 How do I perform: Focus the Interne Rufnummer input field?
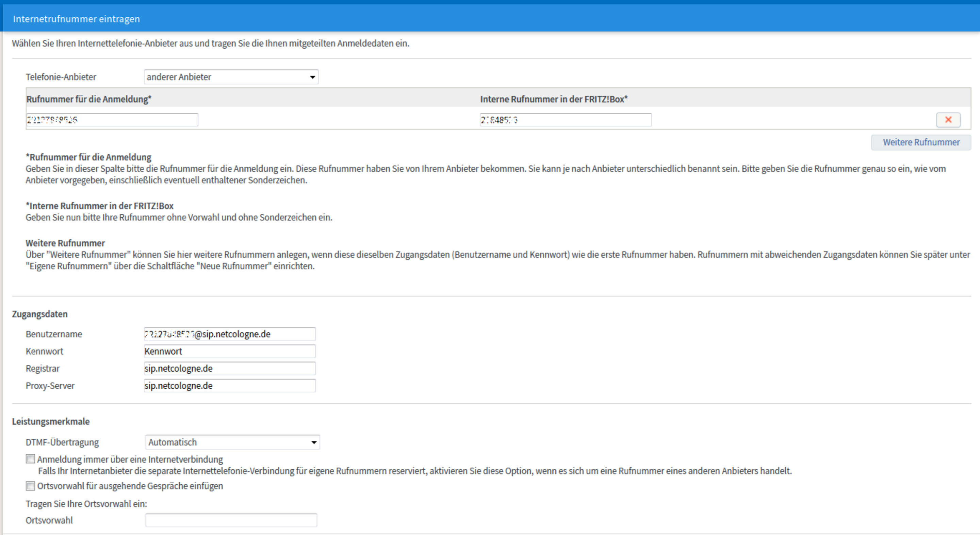click(566, 120)
